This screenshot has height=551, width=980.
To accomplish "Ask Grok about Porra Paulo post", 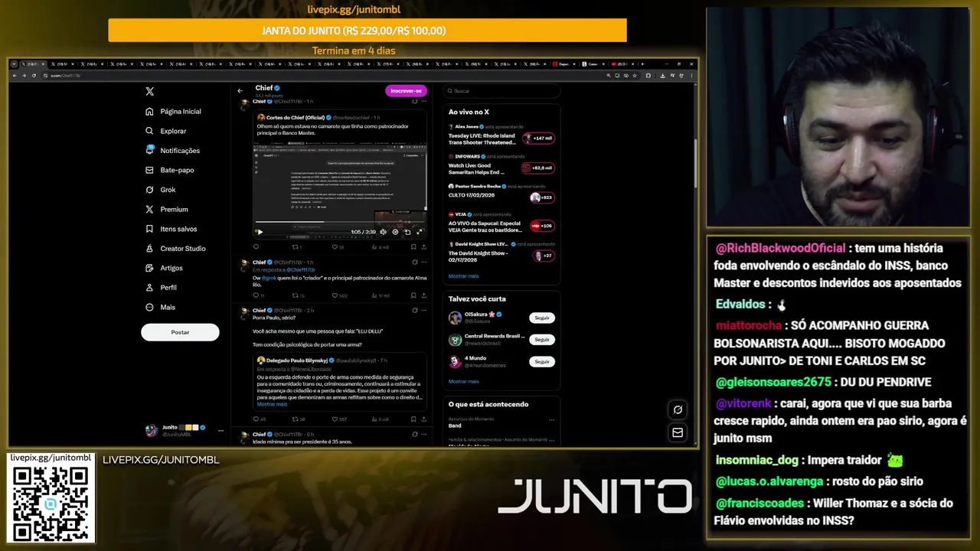I will [x=414, y=311].
